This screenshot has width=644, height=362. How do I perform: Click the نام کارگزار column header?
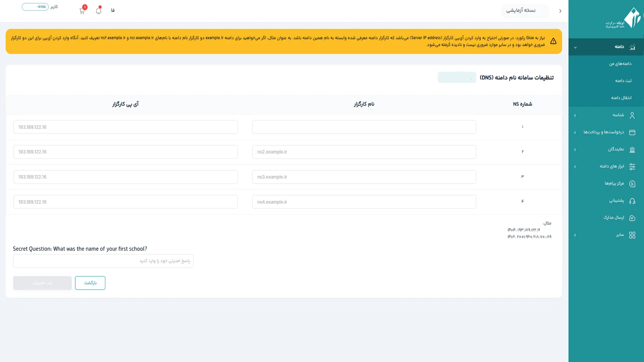click(x=364, y=104)
